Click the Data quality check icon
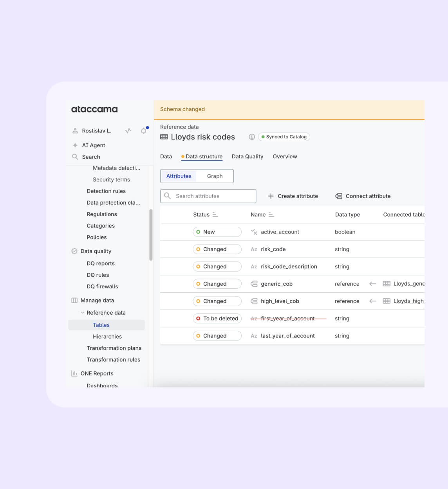448x489 pixels. coord(74,251)
